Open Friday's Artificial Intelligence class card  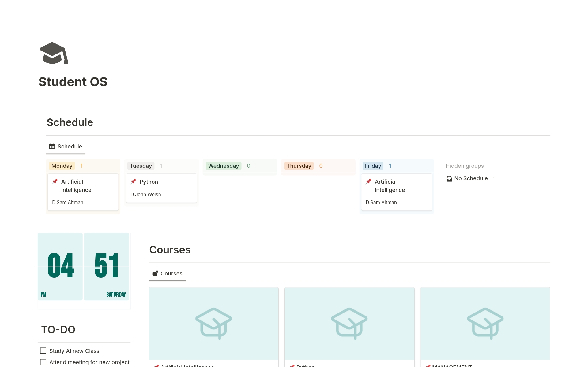click(396, 192)
